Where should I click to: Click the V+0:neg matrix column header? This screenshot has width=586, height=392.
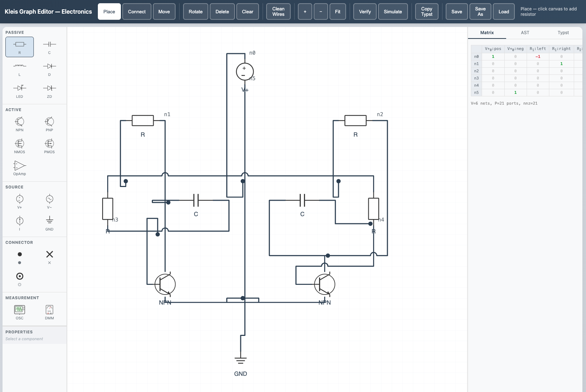[515, 49]
